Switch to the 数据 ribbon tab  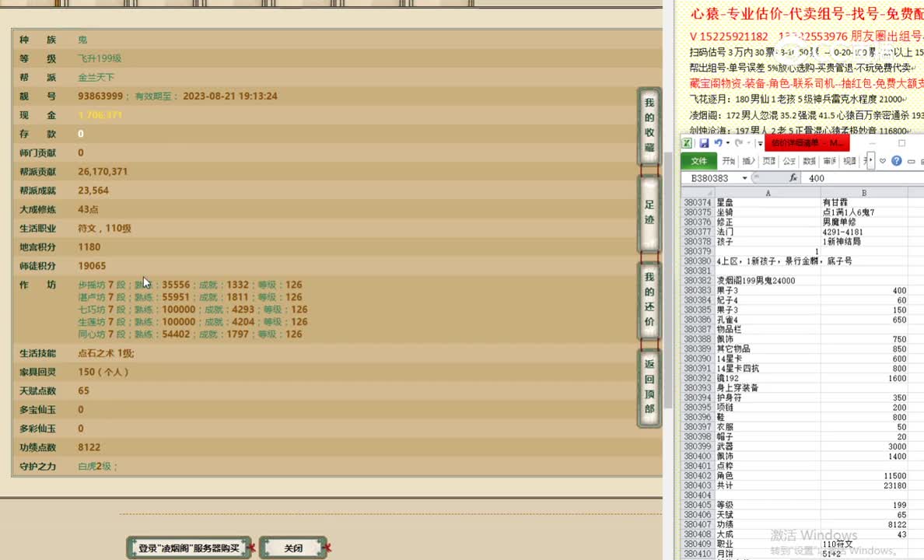[x=810, y=161]
